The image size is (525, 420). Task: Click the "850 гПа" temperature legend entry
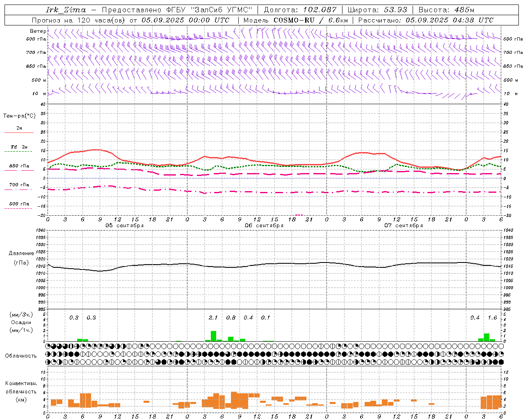click(x=19, y=166)
